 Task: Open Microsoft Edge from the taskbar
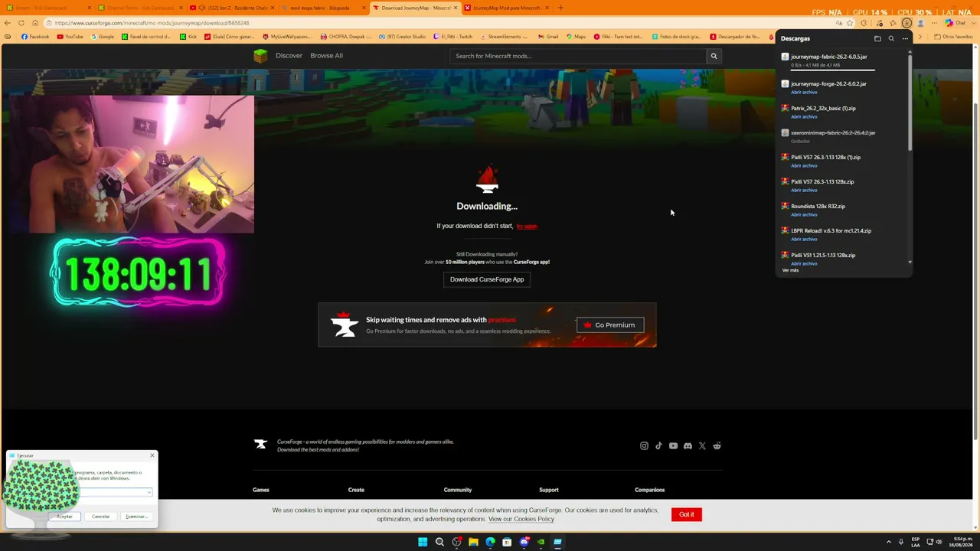click(490, 542)
